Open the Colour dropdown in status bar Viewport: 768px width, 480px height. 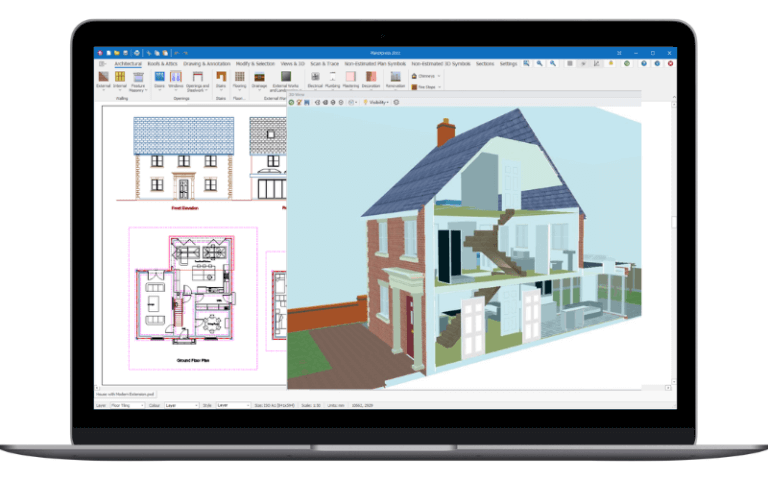(181, 406)
